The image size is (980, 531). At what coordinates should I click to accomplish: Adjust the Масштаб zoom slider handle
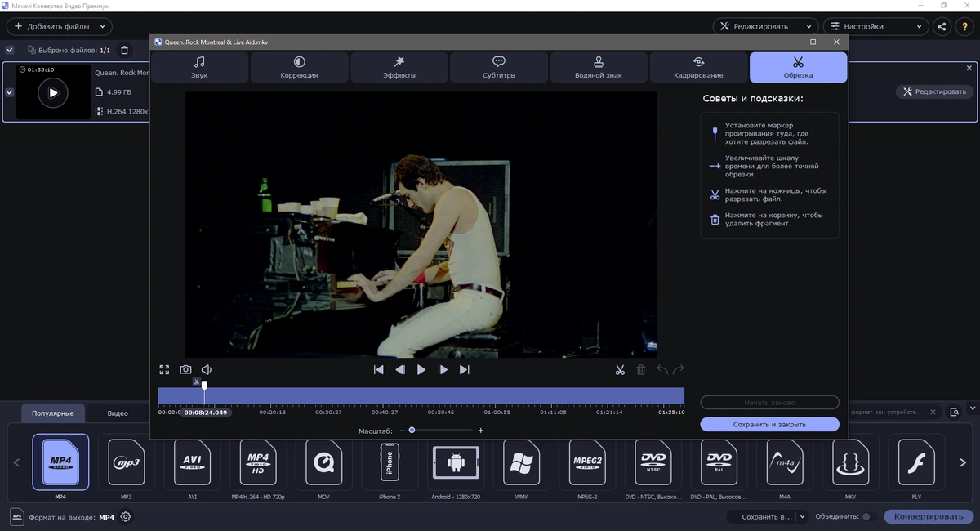[x=412, y=430]
